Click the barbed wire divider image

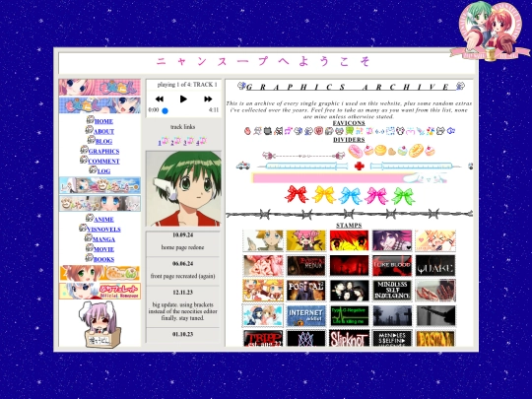[x=350, y=214]
